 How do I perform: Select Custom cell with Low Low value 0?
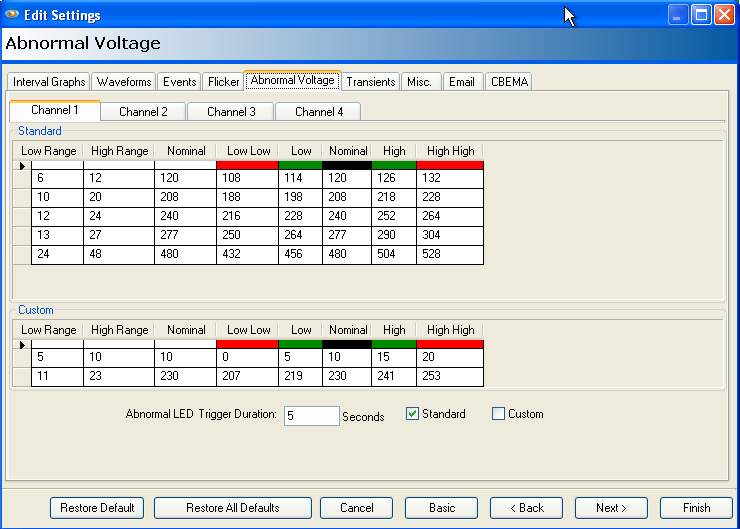247,358
